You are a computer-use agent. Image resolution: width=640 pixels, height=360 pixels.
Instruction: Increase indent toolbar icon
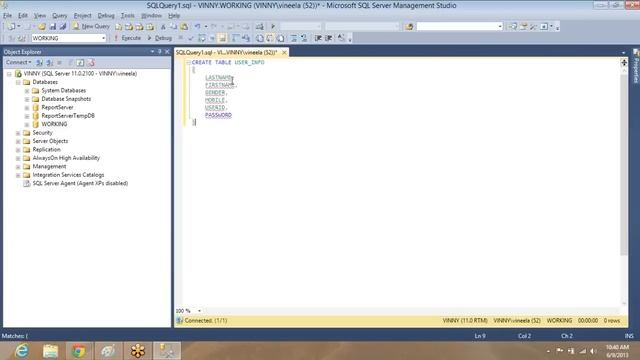(x=329, y=38)
